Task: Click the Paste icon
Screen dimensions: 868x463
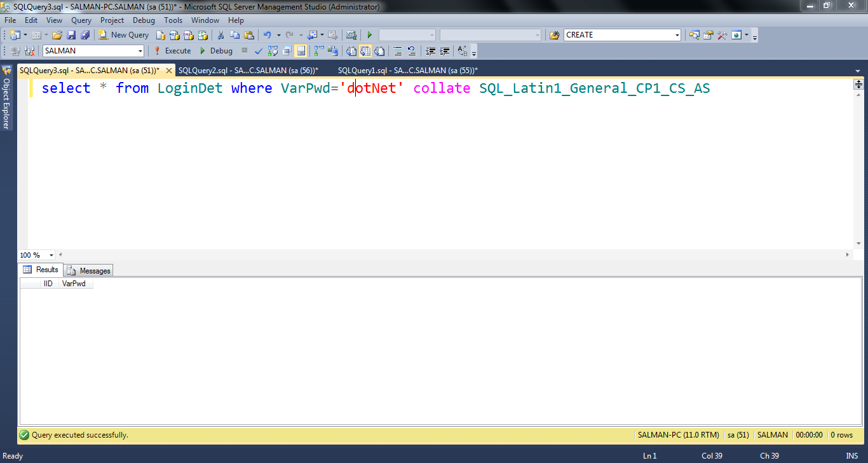Action: 248,35
